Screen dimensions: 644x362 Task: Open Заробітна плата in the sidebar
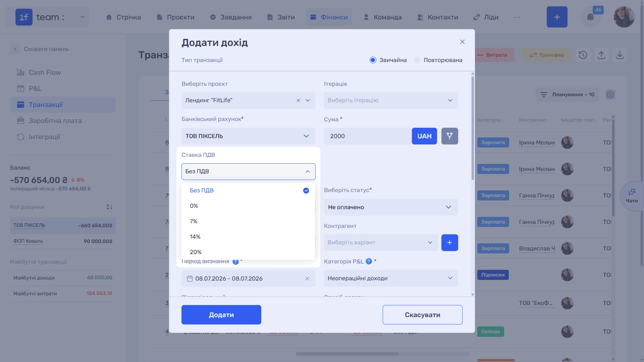(x=63, y=121)
